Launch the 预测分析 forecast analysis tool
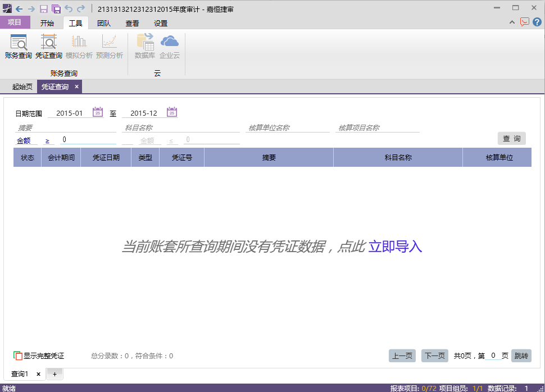545x392 pixels. 110,47
